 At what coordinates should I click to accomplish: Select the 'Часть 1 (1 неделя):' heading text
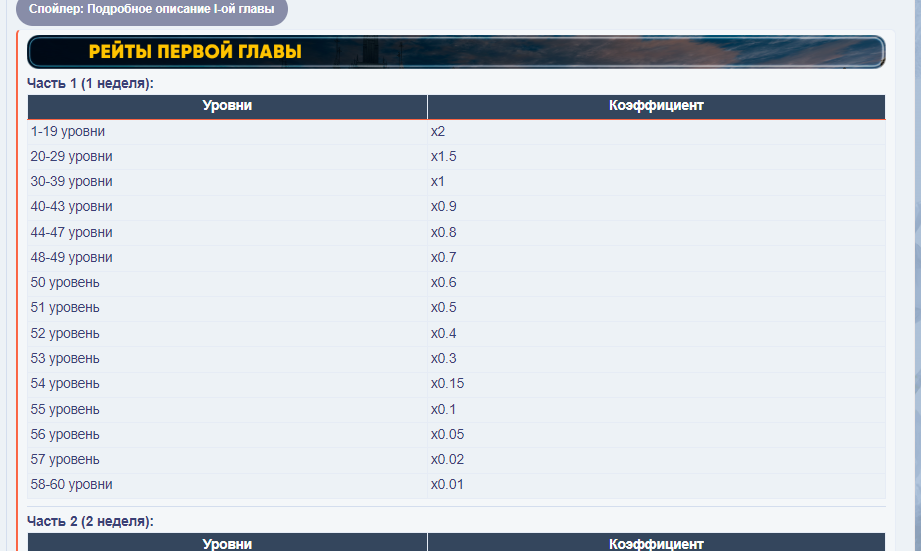click(x=90, y=84)
